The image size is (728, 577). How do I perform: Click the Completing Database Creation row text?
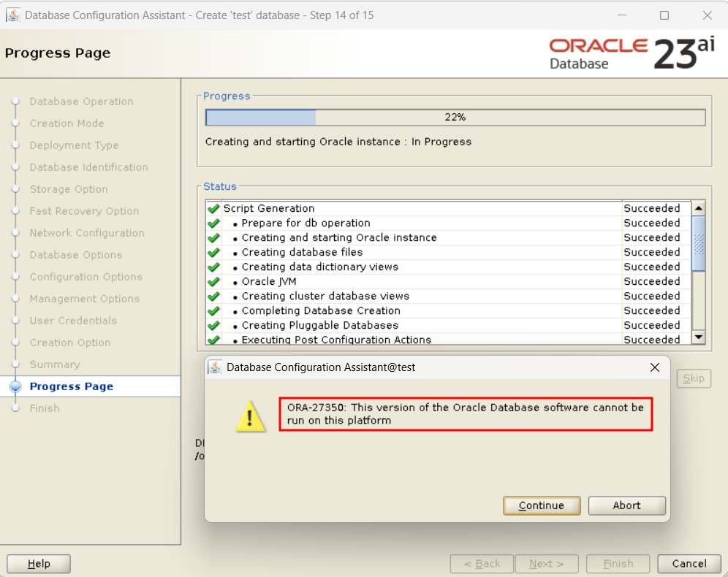click(321, 310)
